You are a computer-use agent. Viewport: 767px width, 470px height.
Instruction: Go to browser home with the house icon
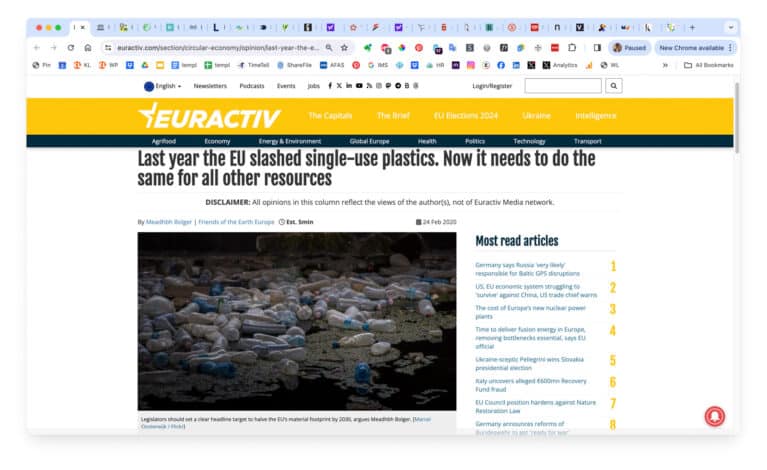[x=88, y=47]
